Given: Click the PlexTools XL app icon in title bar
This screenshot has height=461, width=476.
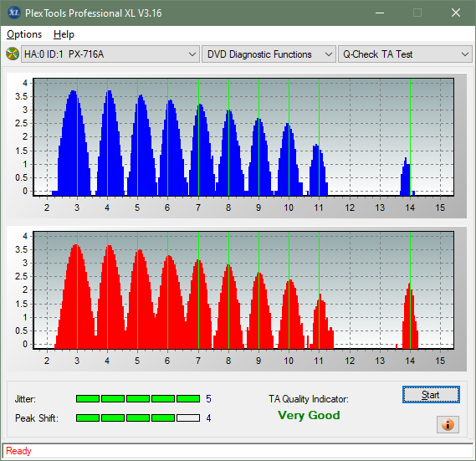Looking at the screenshot, I should pos(14,13).
